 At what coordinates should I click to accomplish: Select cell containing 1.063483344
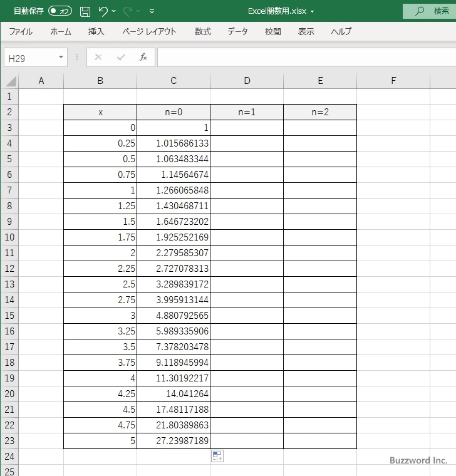(x=174, y=159)
